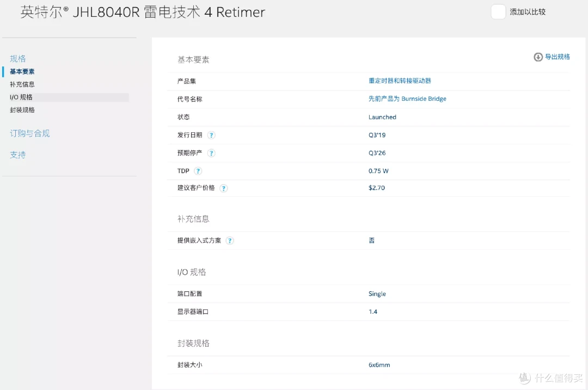Expand the 规格 sidebar heading
588x390 pixels.
pyautogui.click(x=18, y=59)
